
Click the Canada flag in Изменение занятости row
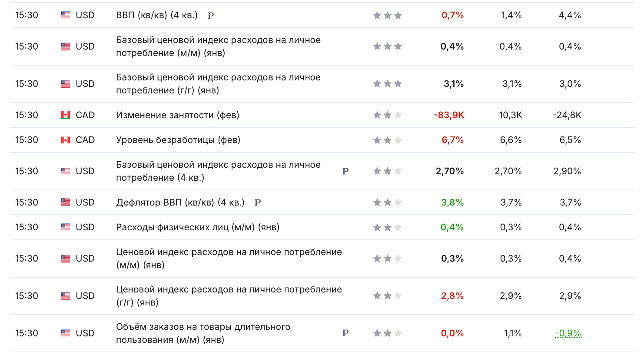pyautogui.click(x=66, y=115)
